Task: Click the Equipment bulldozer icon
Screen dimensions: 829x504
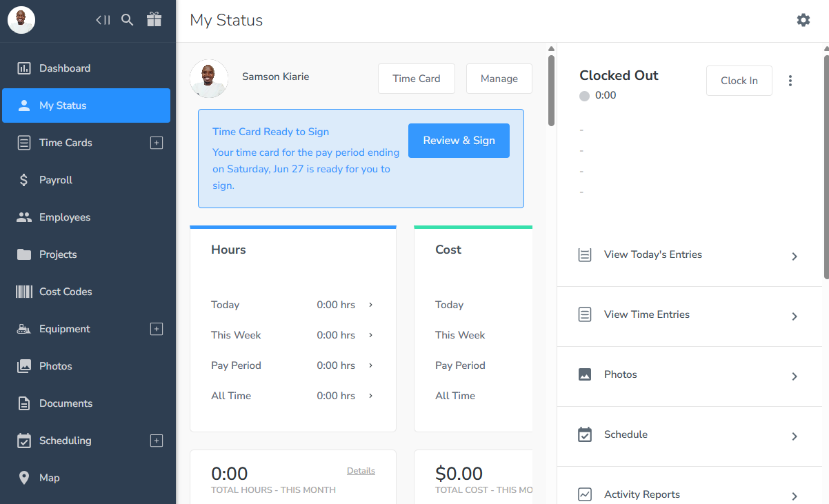Action: pyautogui.click(x=24, y=329)
